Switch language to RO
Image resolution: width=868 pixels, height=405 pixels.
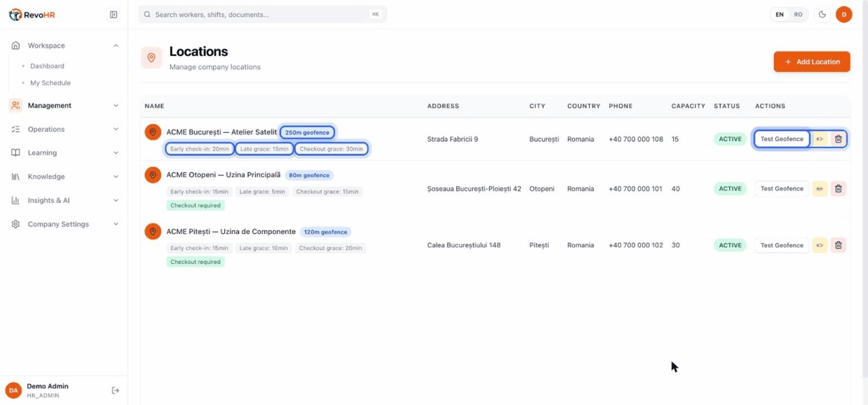click(x=797, y=15)
